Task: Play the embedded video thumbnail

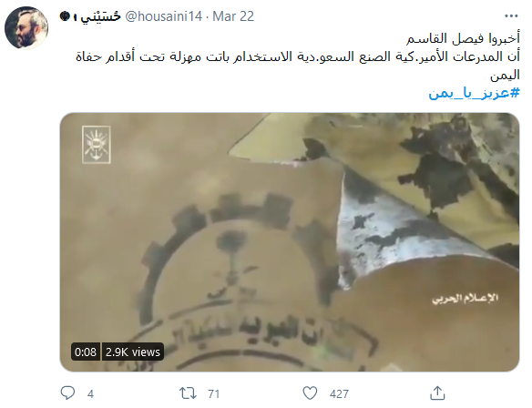Action: [x=290, y=242]
